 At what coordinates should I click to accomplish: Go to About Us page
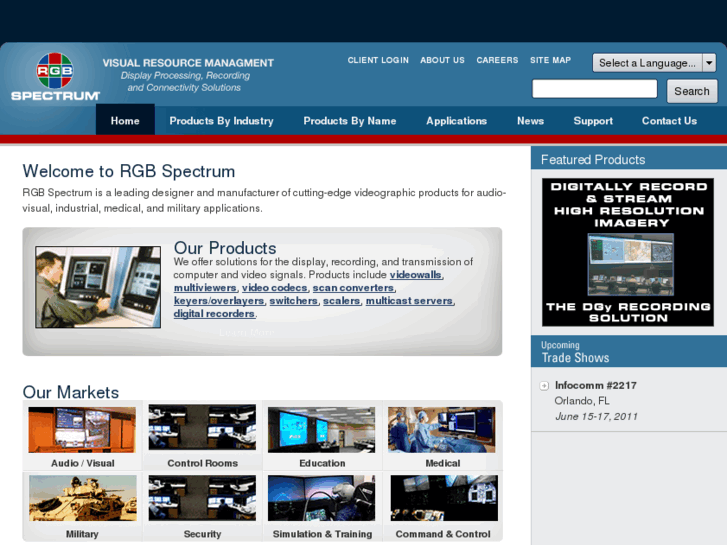point(442,60)
